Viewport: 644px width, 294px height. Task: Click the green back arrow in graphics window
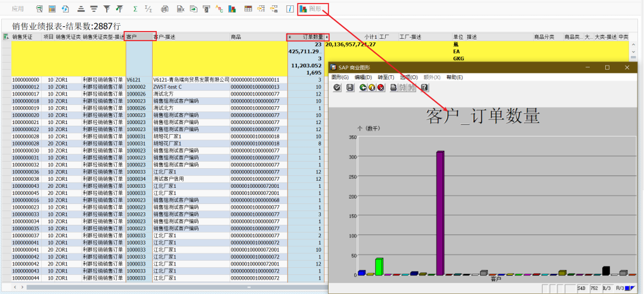(363, 87)
